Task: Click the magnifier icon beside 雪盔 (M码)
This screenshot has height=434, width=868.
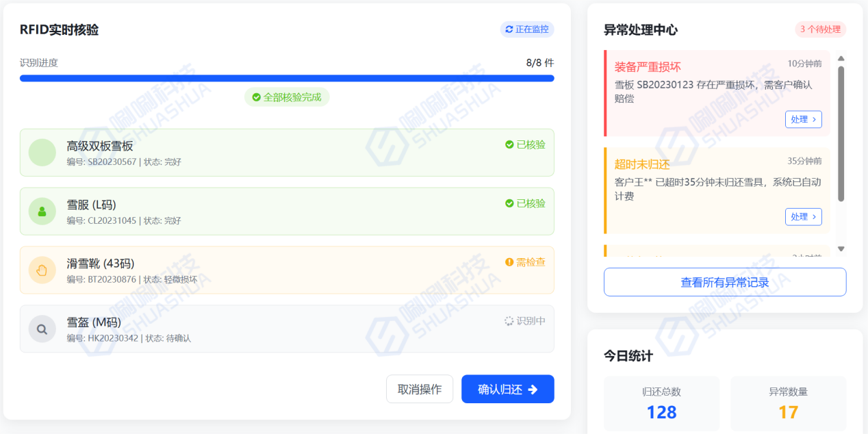Action: point(42,329)
